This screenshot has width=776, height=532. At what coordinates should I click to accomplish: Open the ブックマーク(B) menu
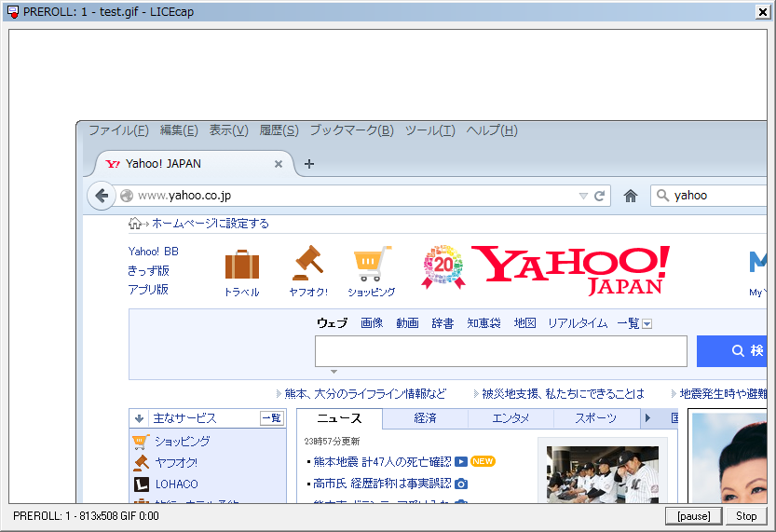click(352, 130)
